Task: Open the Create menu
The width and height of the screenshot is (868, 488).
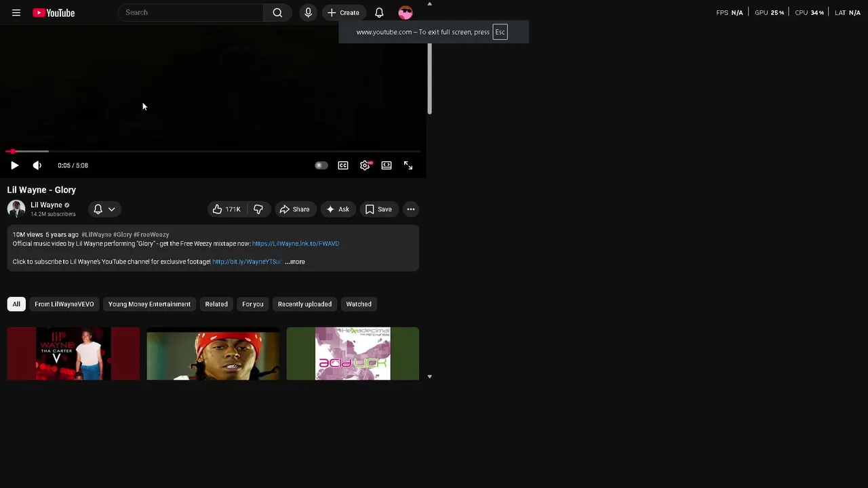Action: pos(344,13)
